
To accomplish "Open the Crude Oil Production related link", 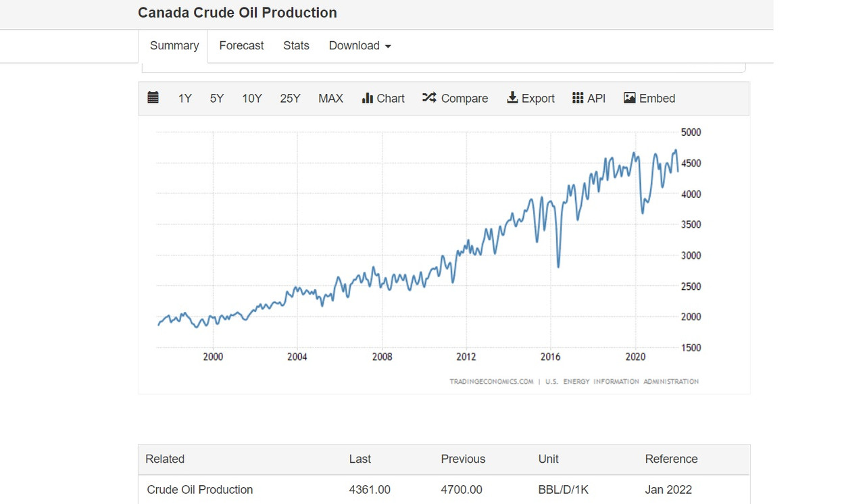I will point(200,490).
